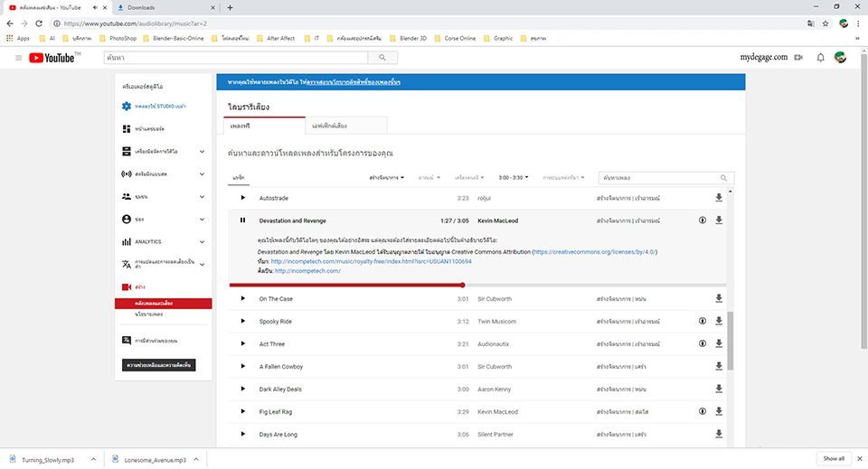Play the On The Case track
Screen dimensions: 868x469
(242, 298)
